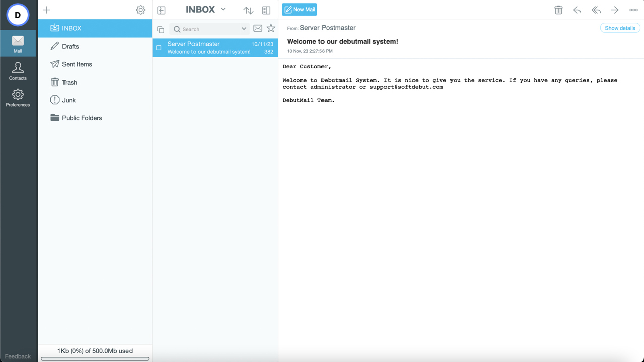Open the Sent Items folder
Viewport: 644px width, 362px height.
coord(77,64)
